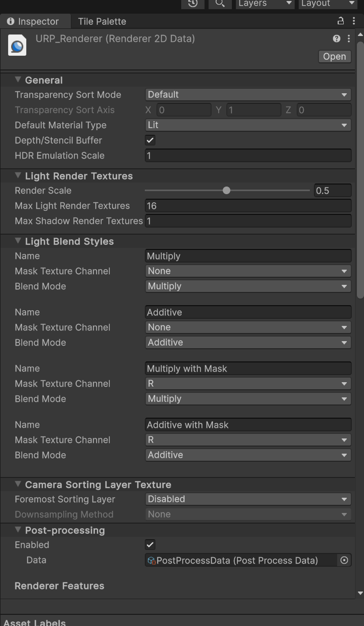Click the Render Scale slider handle
This screenshot has width=364, height=626.
pos(226,191)
